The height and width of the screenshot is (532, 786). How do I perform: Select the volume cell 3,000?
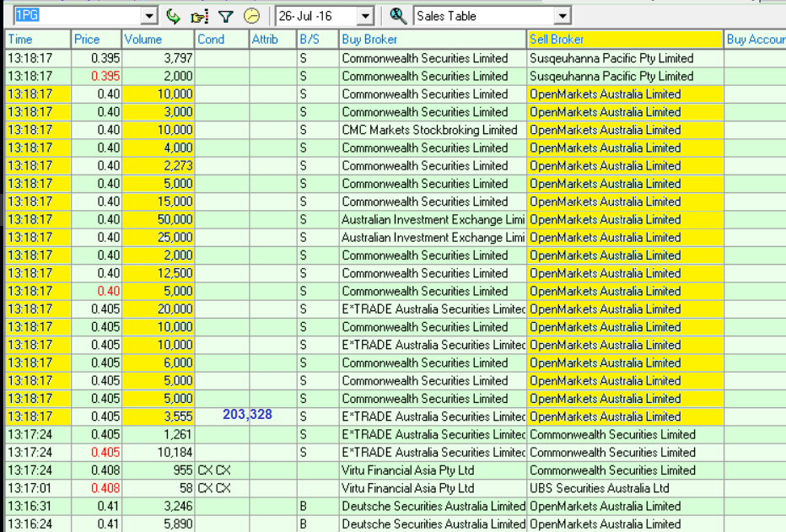(x=158, y=112)
